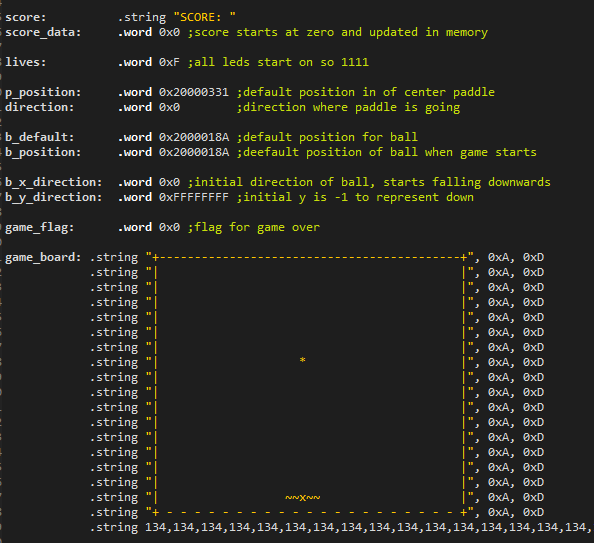Click the "lives:" label
Viewport: 594px width, 543px height.
(25, 63)
